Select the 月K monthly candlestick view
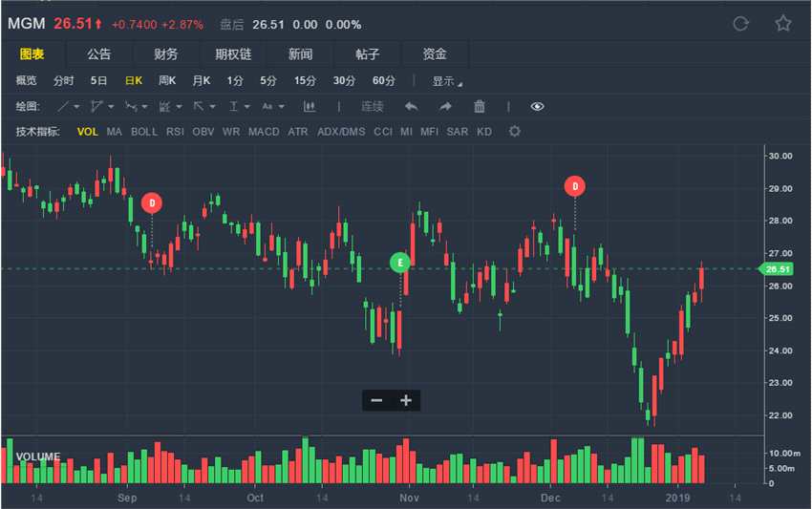The height and width of the screenshot is (509, 812). click(202, 80)
